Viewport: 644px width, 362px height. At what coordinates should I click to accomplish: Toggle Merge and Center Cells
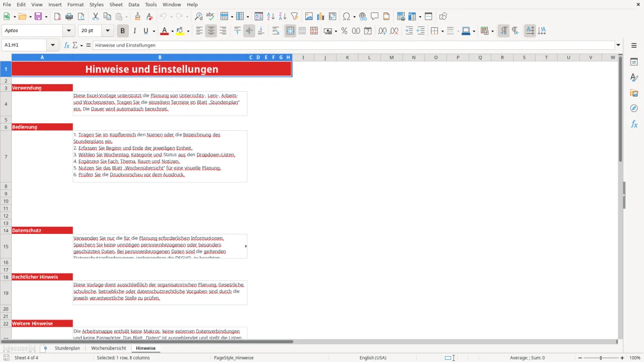click(290, 31)
